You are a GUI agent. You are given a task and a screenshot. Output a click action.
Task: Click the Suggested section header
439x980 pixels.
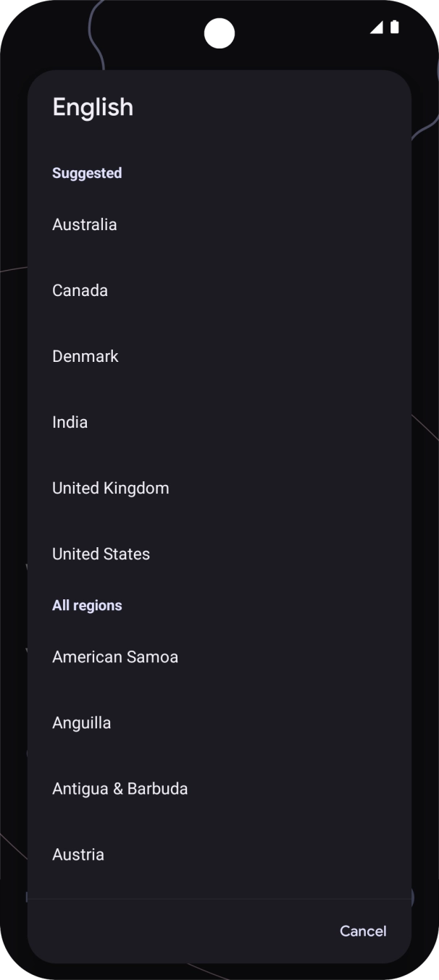[x=87, y=173]
